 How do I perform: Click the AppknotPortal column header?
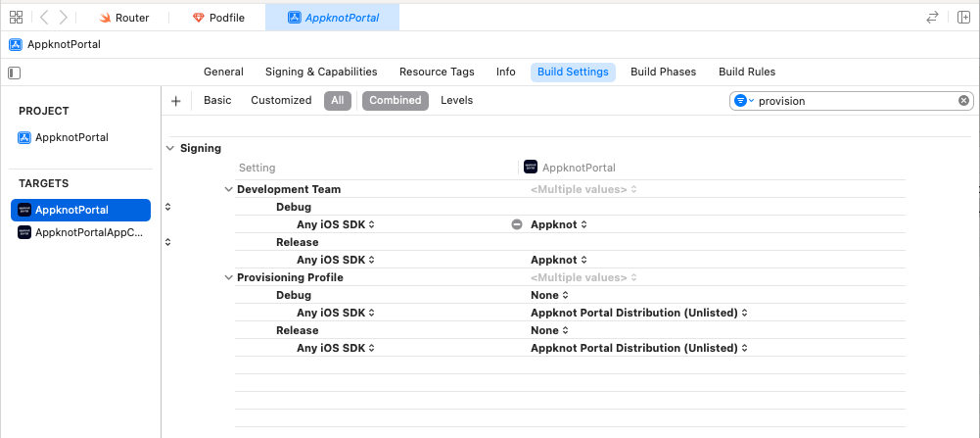click(570, 168)
